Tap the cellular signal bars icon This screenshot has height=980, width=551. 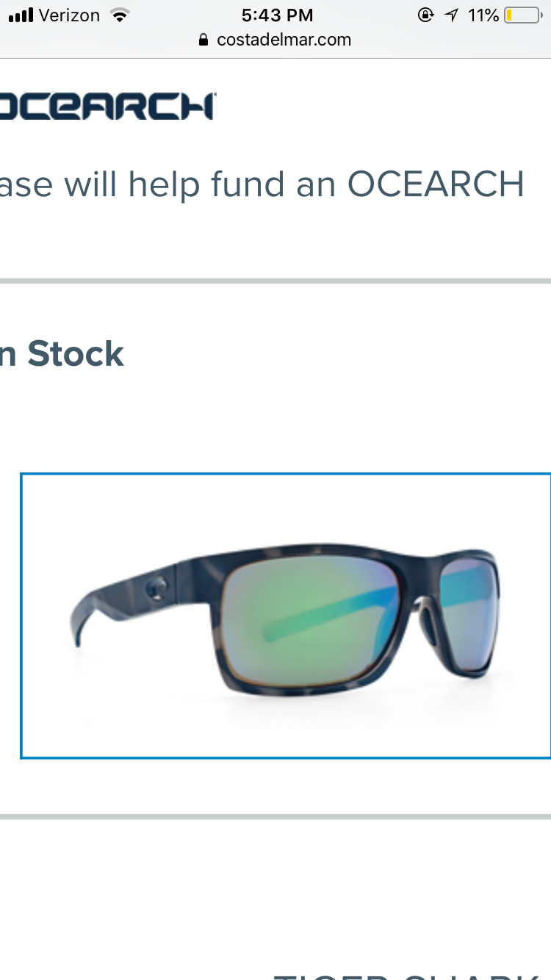pos(20,15)
